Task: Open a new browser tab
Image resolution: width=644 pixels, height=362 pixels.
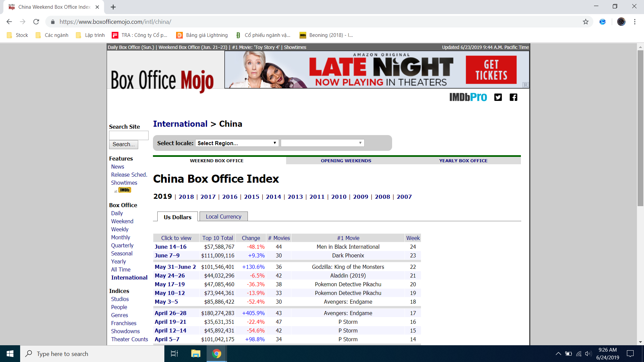Action: pyautogui.click(x=113, y=7)
